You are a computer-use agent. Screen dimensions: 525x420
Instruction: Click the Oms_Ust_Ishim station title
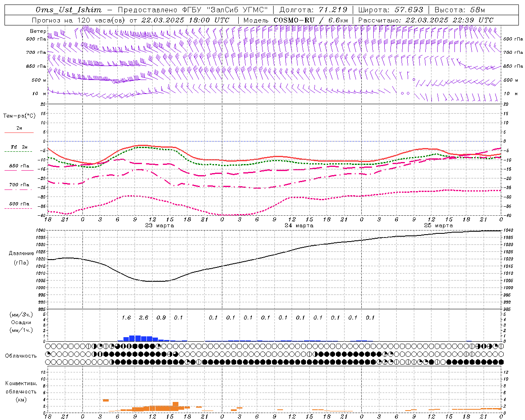pyautogui.click(x=68, y=10)
